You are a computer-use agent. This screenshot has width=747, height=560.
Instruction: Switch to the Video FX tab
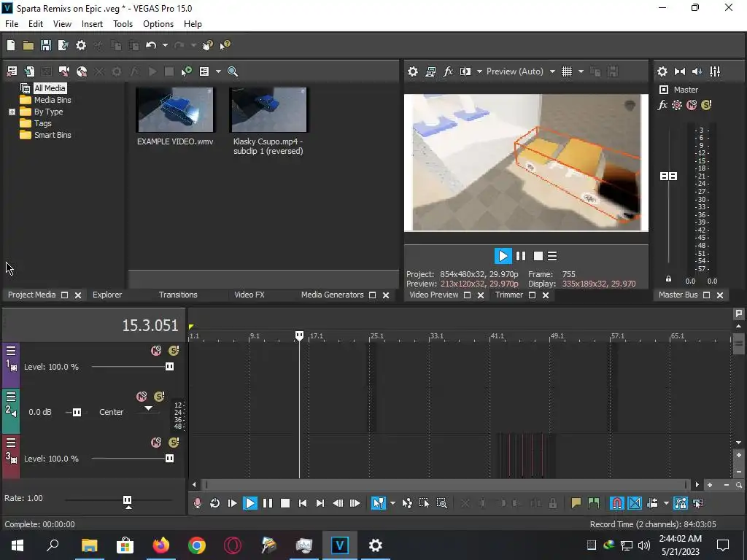tap(249, 295)
